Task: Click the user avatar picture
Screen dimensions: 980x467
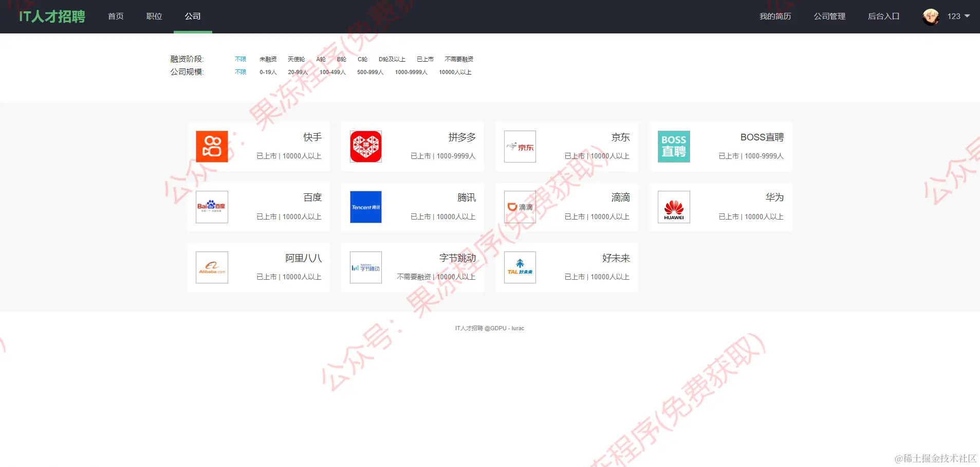Action: click(931, 16)
